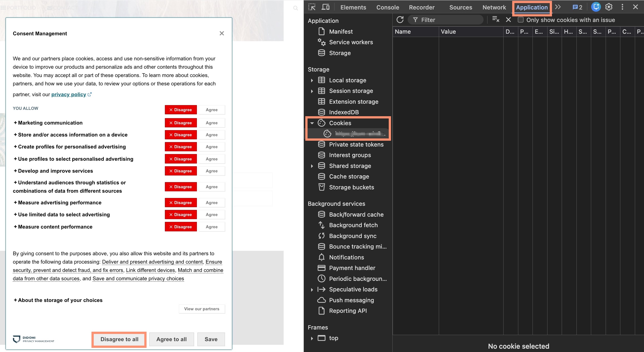Refresh the cookies table

click(x=400, y=20)
